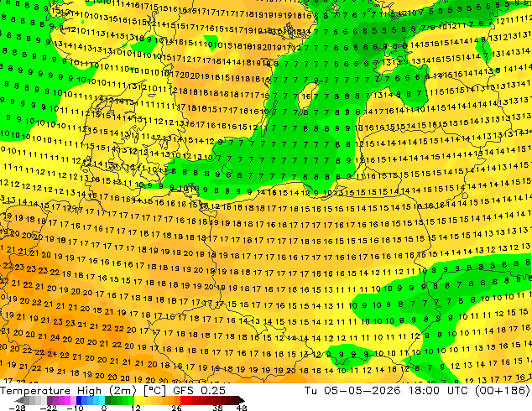Click the '26' value under the color scale
This screenshot has width=532, height=411.
[176, 408]
